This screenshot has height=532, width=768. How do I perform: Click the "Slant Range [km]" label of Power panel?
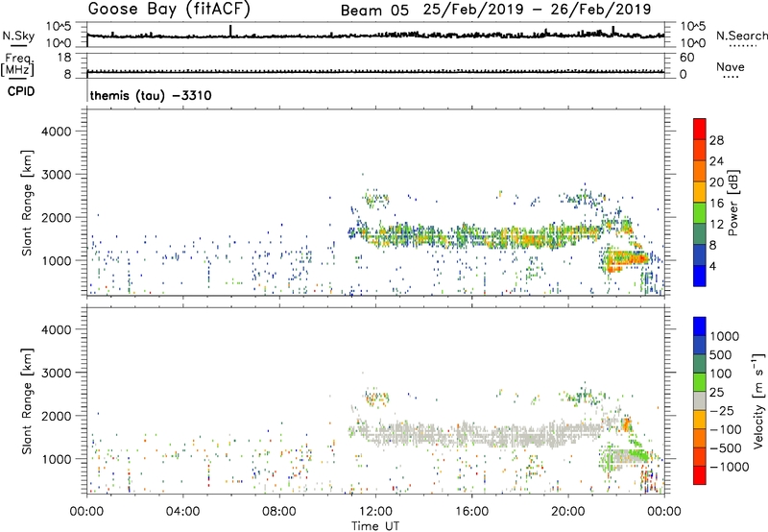pos(27,203)
